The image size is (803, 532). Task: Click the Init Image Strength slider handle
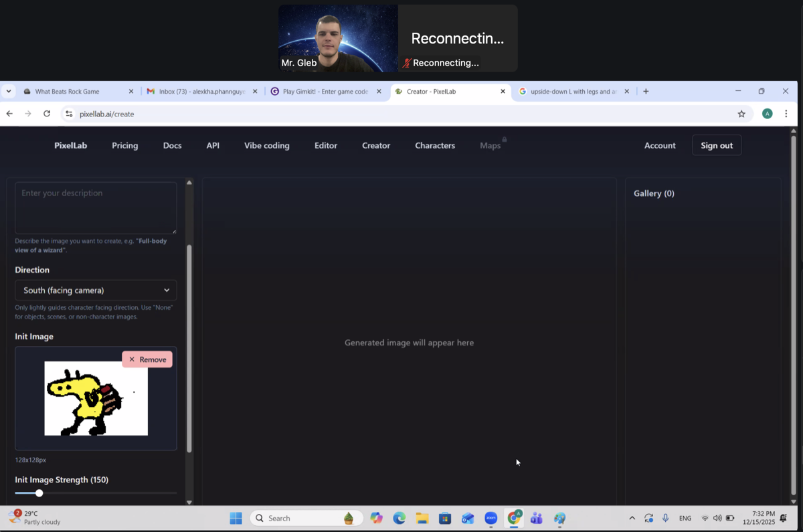39,493
